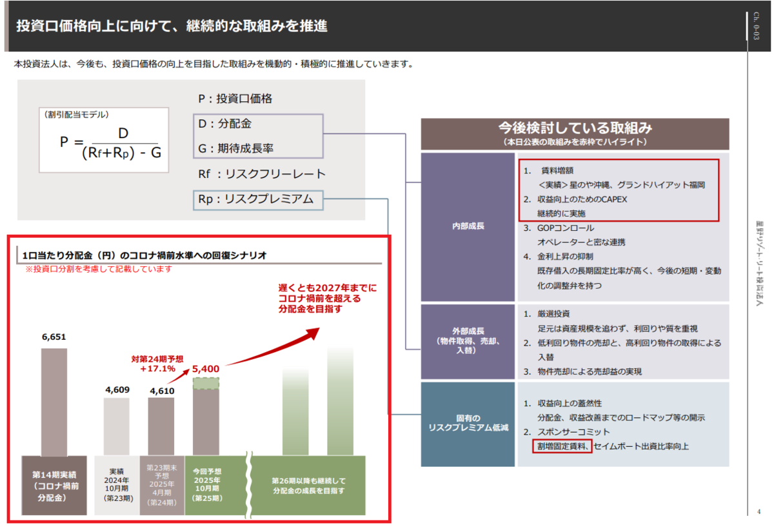Select the item 1. 厳選投資

(x=547, y=314)
